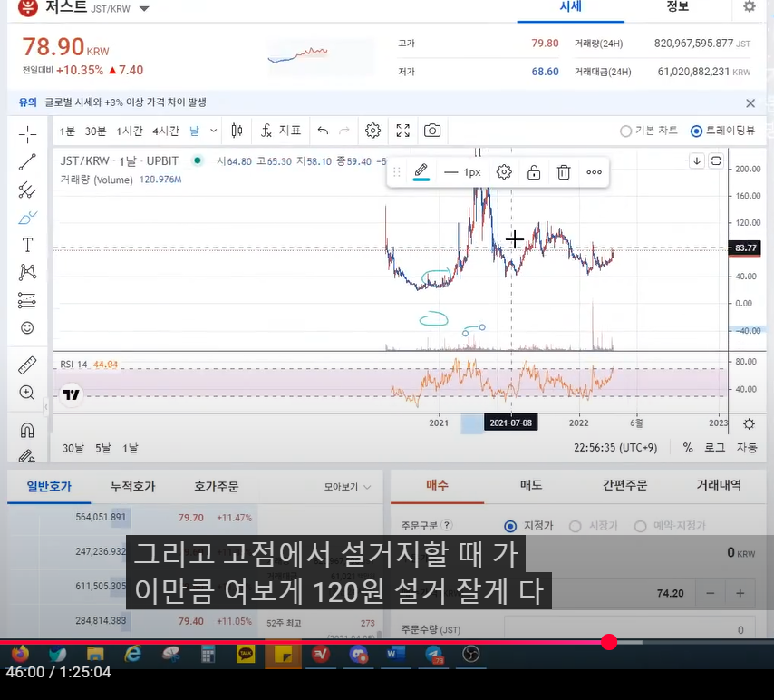Viewport: 774px width, 700px height.
Task: Switch to the 시세 tab
Action: click(571, 7)
